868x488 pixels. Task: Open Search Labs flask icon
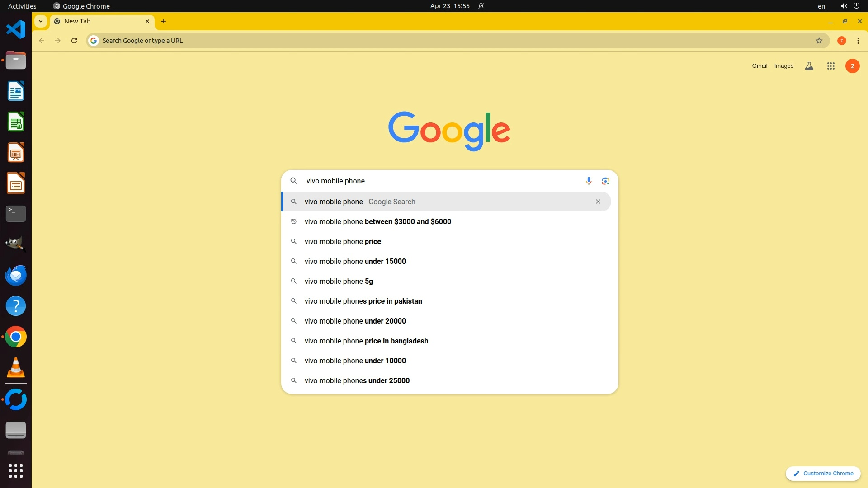pos(809,66)
